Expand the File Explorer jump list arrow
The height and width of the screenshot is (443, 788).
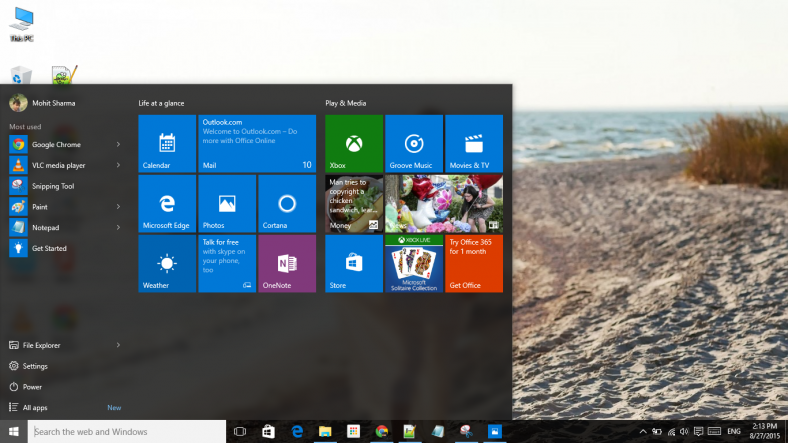[119, 346]
